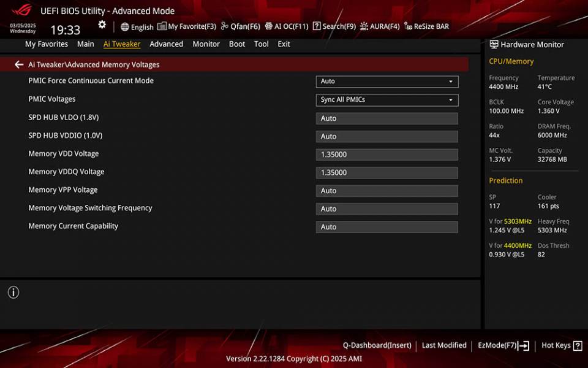This screenshot has width=588, height=368.
Task: Click the Hardware Monitor screen icon
Action: click(x=494, y=44)
